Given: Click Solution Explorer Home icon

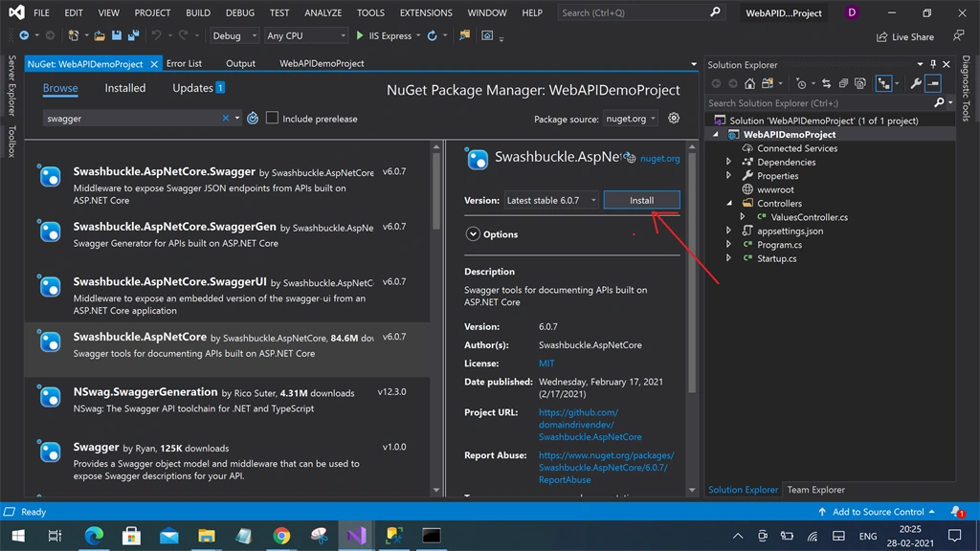Looking at the screenshot, I should pyautogui.click(x=749, y=83).
